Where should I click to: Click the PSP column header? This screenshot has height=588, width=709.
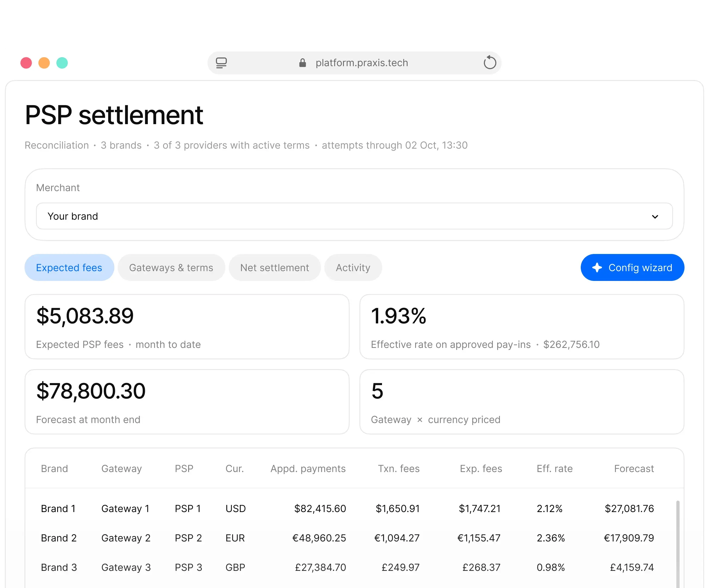[184, 468]
